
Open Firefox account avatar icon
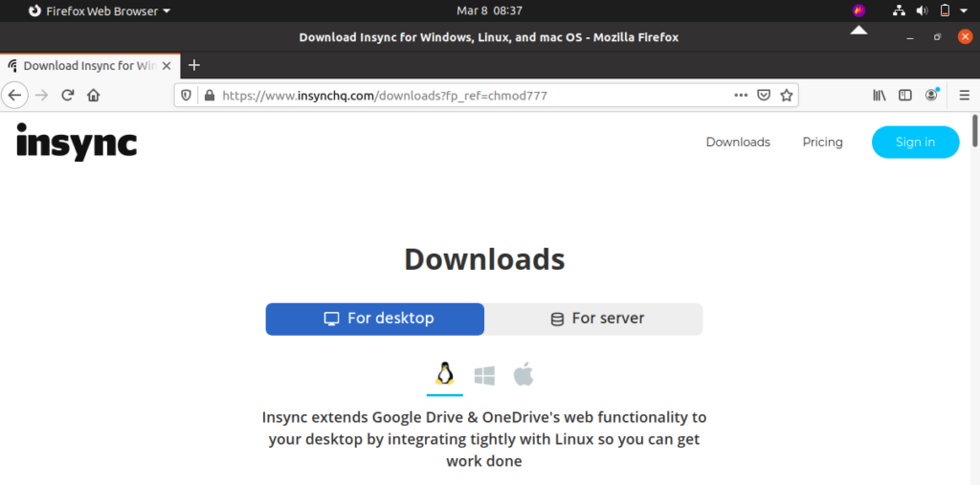tap(932, 95)
